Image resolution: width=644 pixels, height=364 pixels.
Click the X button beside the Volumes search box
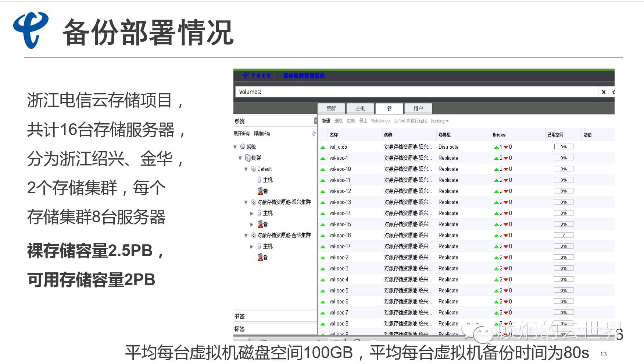click(604, 92)
